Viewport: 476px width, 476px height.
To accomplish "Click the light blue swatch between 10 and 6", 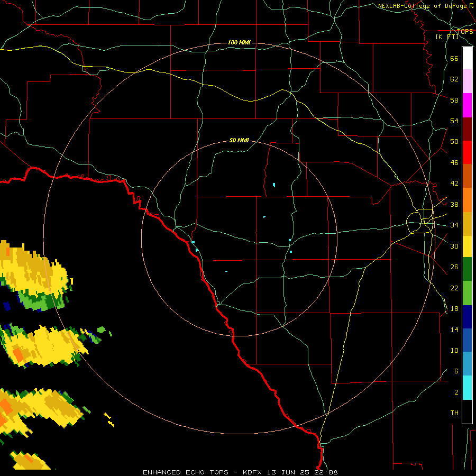I will point(467,364).
